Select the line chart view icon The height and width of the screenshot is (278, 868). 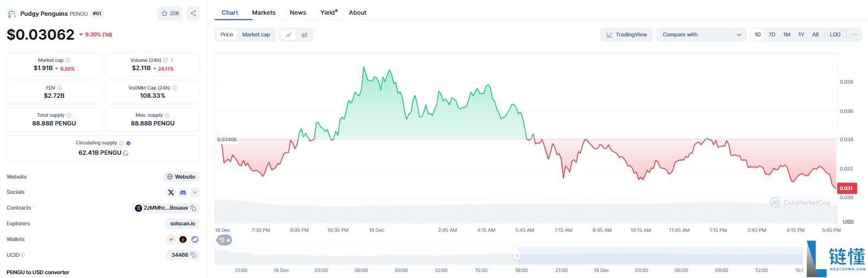pyautogui.click(x=288, y=35)
